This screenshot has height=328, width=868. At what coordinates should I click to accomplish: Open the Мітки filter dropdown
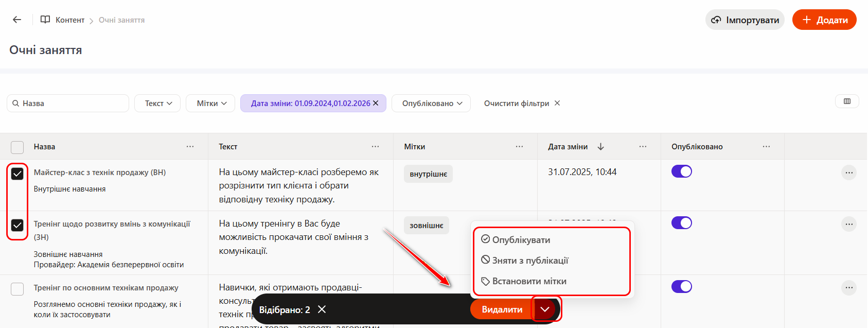[x=210, y=103]
